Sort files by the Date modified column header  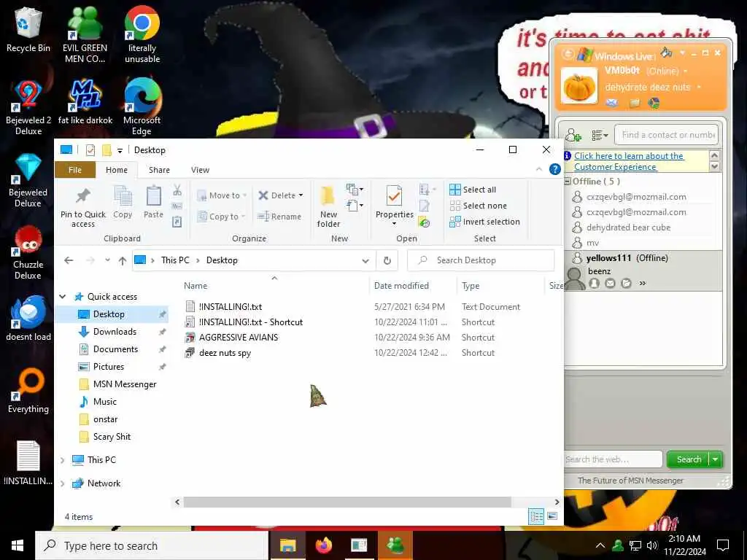[402, 286]
